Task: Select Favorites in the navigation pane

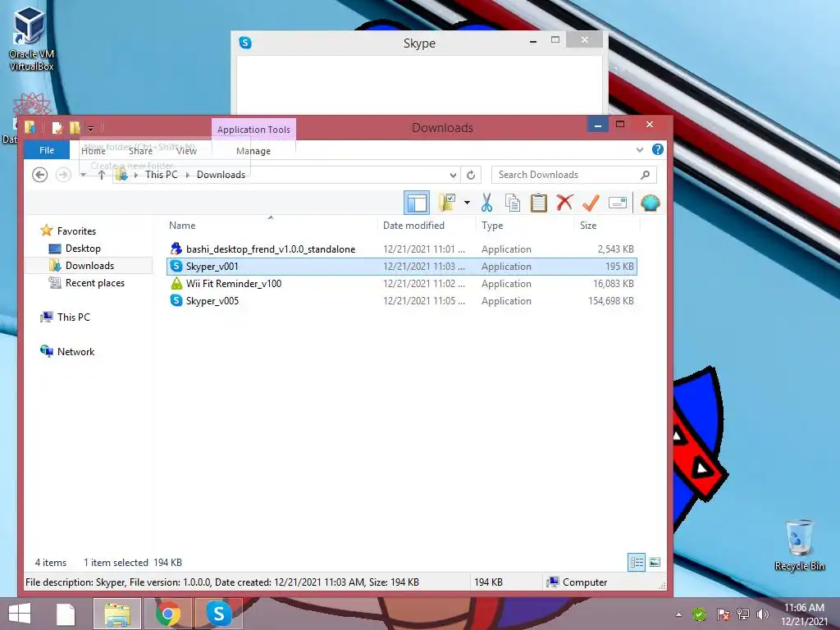Action: [76, 231]
